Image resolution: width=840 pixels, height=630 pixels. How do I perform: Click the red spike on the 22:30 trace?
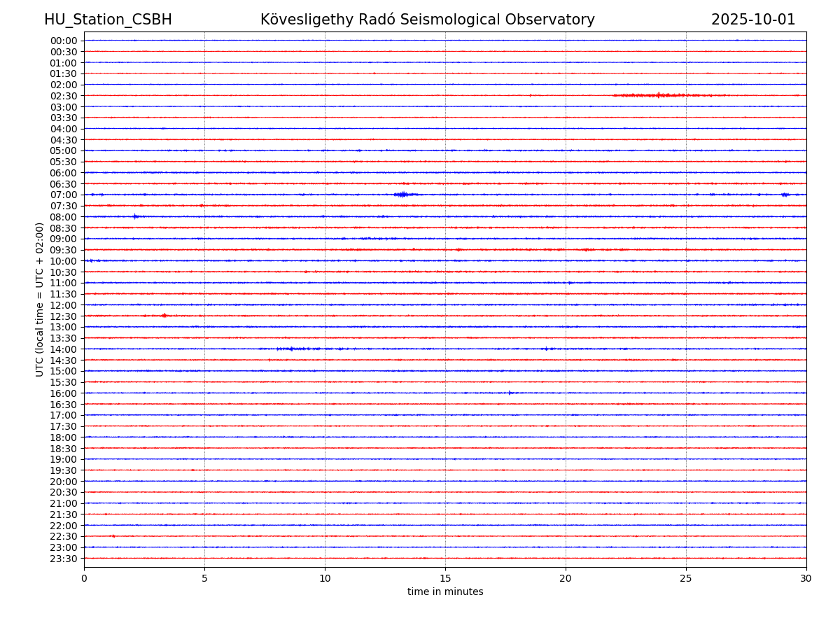(113, 536)
